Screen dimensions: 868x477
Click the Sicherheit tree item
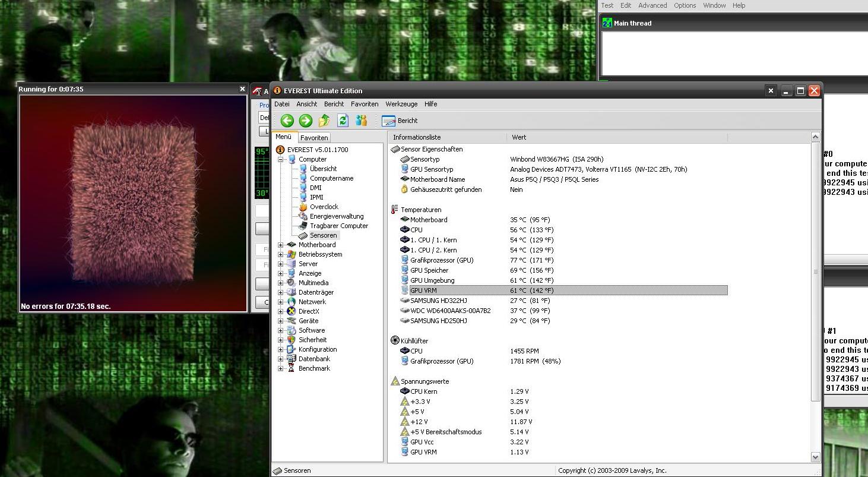pos(312,340)
